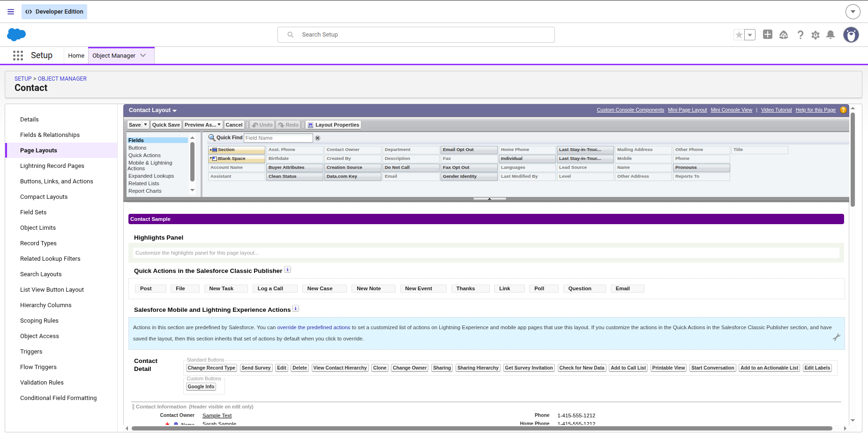The width and height of the screenshot is (868, 438).
Task: Click the OBJECT MANAGER breadcrumb link
Action: point(62,79)
